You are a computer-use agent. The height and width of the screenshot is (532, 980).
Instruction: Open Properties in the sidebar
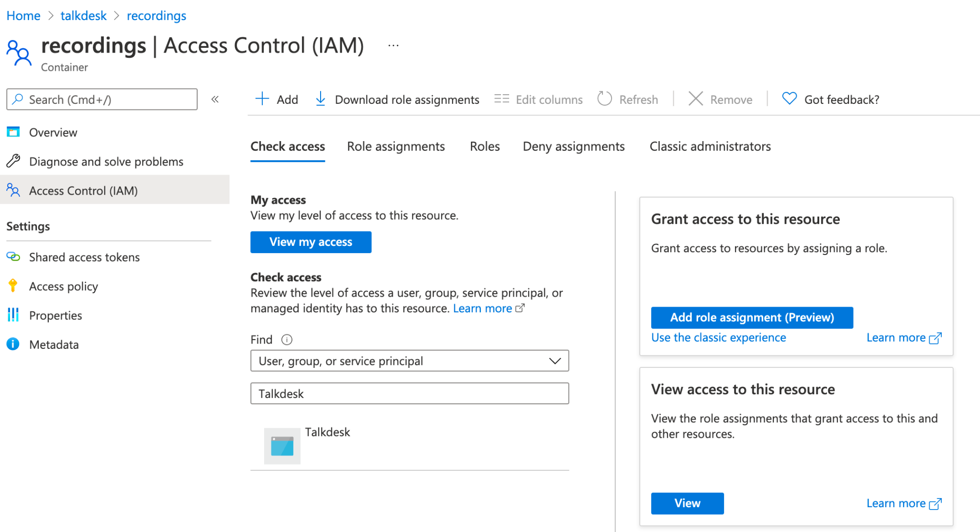(x=115, y=315)
